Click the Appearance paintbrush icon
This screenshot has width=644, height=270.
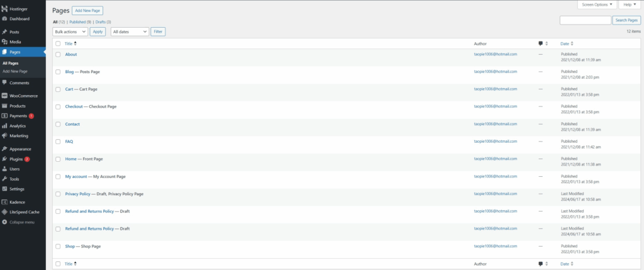click(x=4, y=149)
